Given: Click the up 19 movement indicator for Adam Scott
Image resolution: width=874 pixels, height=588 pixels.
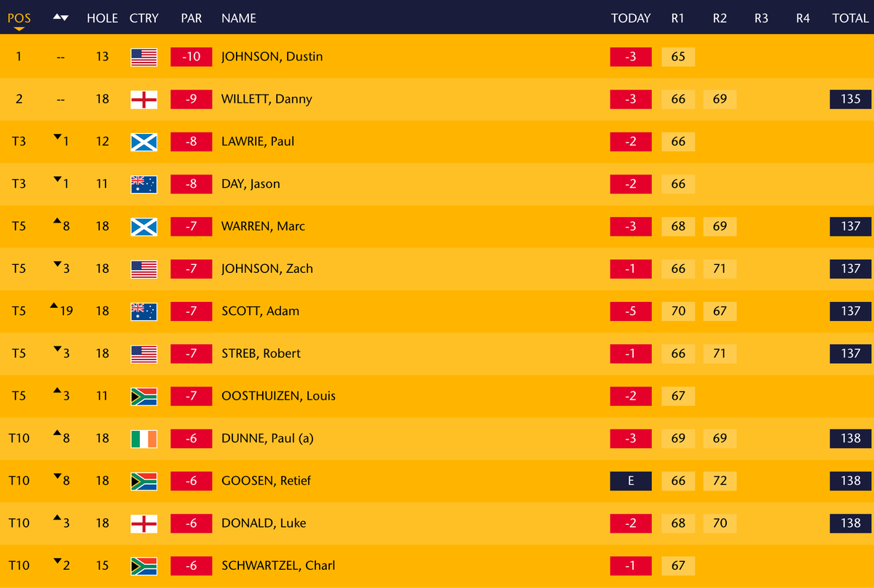Looking at the screenshot, I should (61, 310).
